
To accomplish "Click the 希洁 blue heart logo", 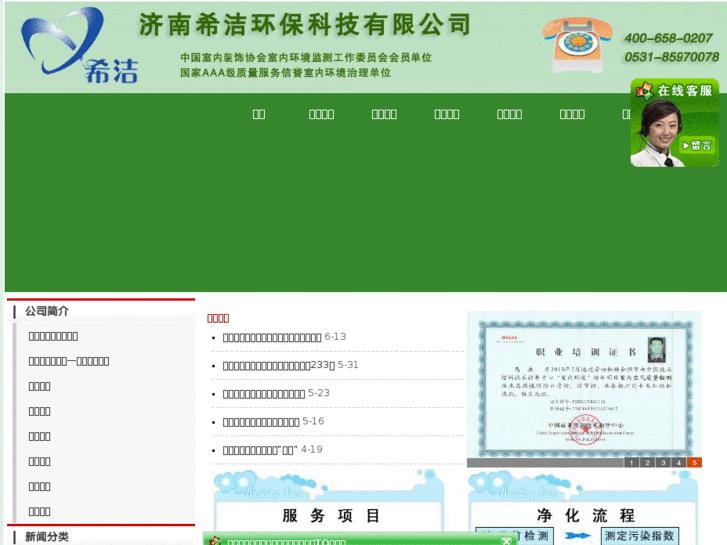I will click(79, 45).
